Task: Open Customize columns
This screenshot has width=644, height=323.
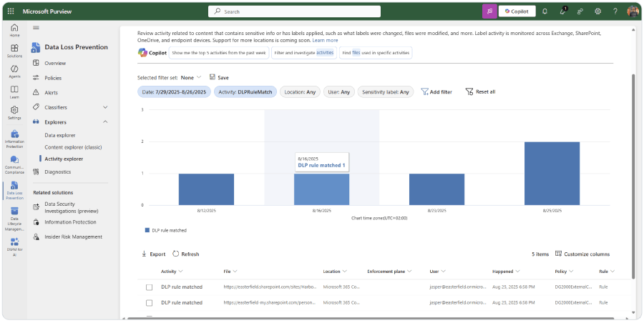Action: coord(582,254)
